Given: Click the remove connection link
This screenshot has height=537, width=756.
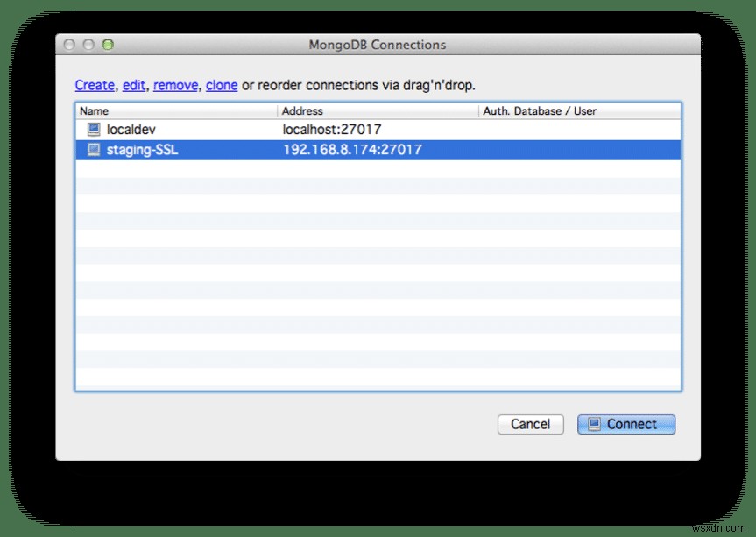Looking at the screenshot, I should coord(175,85).
